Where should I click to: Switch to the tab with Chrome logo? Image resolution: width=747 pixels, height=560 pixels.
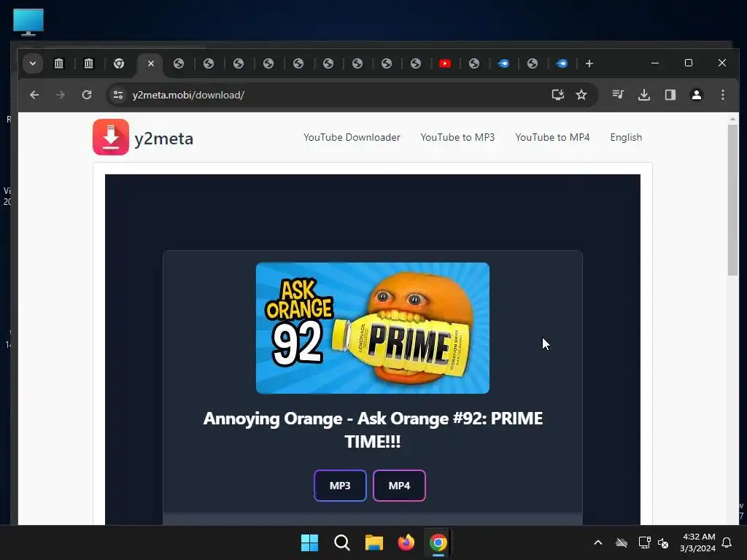[119, 63]
